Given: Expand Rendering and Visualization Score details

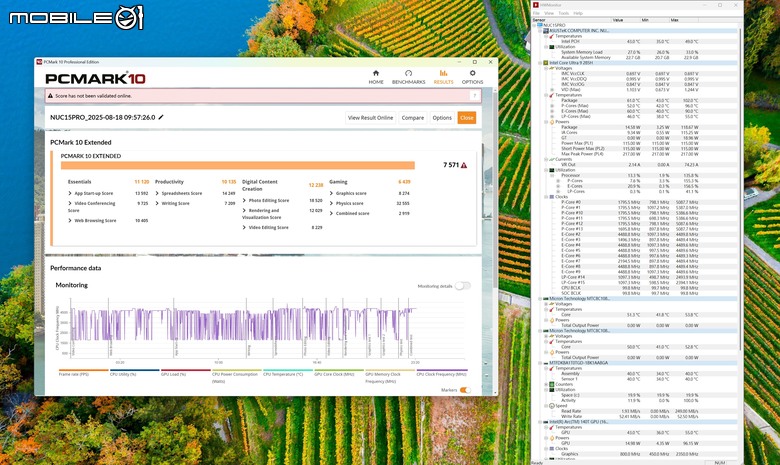Looking at the screenshot, I should [x=244, y=210].
